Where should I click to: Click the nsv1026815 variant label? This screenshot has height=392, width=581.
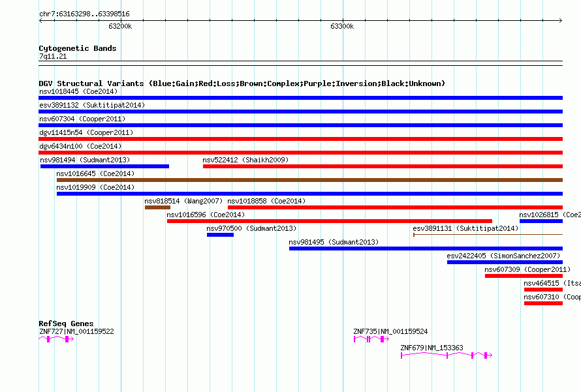pyautogui.click(x=550, y=215)
